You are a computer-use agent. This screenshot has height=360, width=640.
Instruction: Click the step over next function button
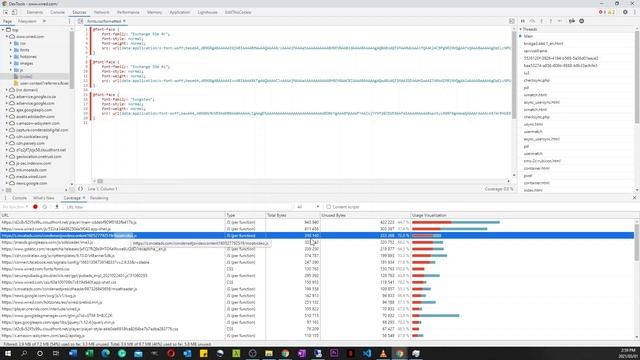coord(532,21)
